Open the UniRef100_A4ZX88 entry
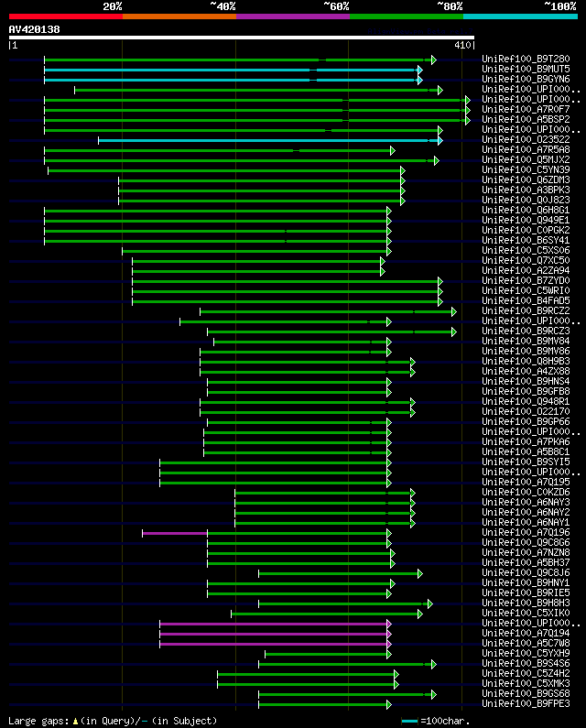The height and width of the screenshot is (728, 586). 526,372
